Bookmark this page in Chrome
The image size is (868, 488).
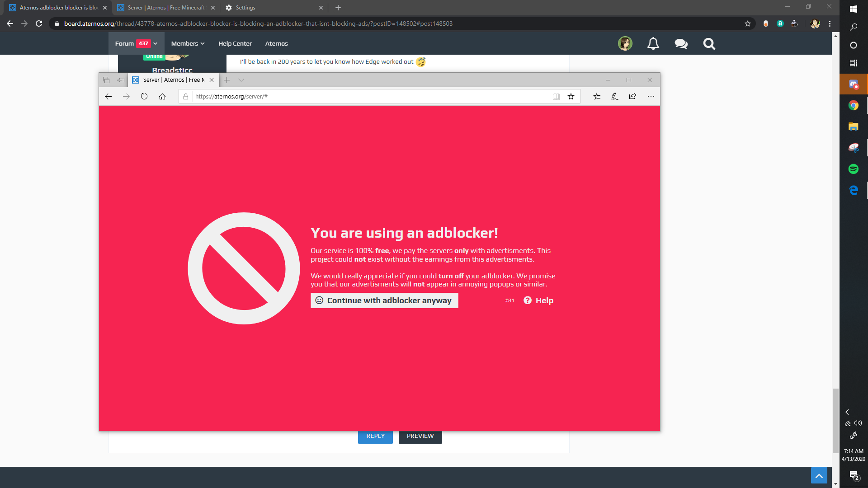(x=748, y=23)
